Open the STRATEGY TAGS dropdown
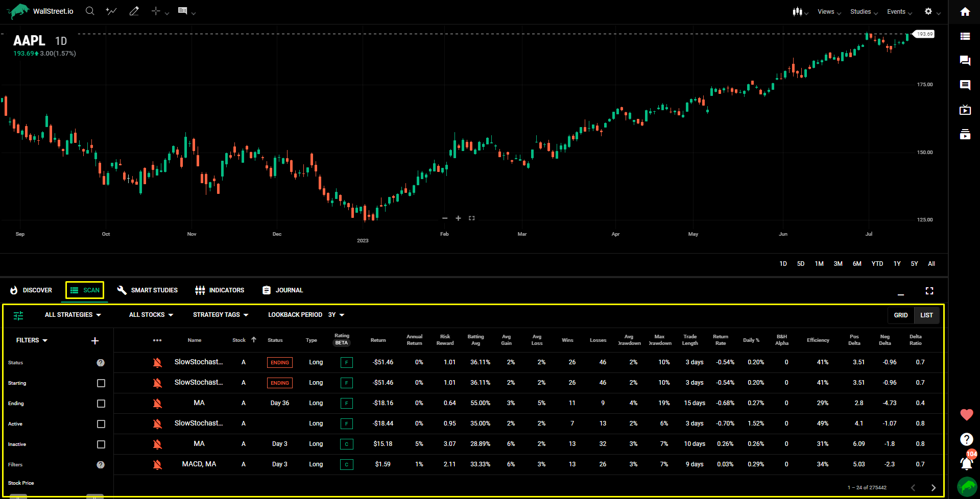The image size is (980, 499). 221,315
